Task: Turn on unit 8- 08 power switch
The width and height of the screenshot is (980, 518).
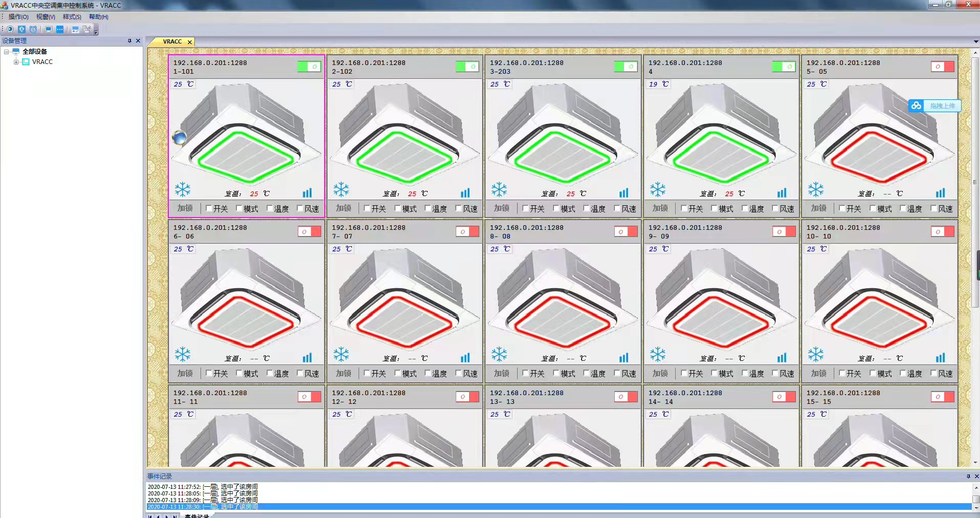Action: click(x=626, y=231)
